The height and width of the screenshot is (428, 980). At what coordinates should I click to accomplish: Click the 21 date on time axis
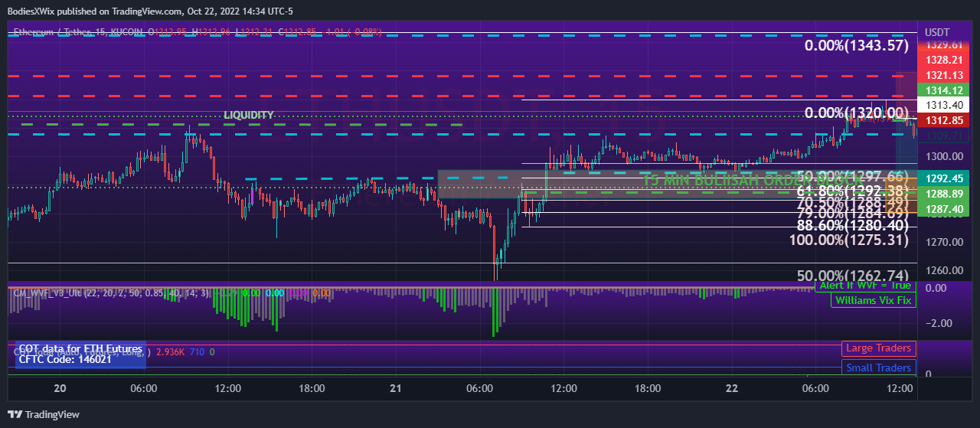(x=396, y=389)
